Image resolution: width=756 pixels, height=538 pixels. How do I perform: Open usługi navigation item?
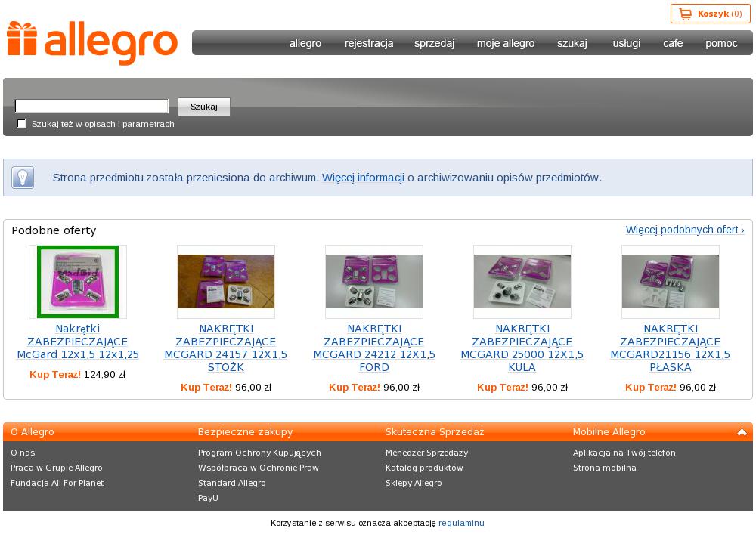(x=626, y=43)
